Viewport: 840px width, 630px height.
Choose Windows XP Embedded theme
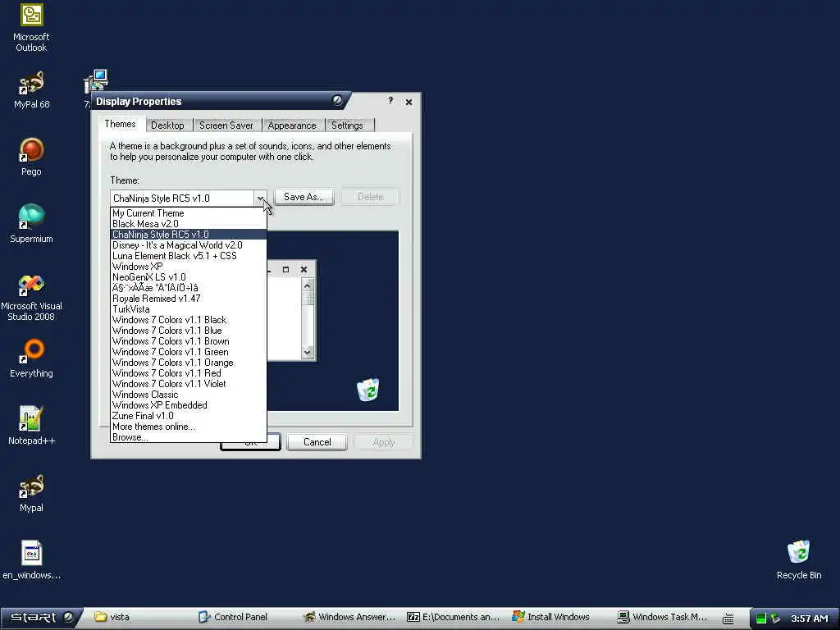pyautogui.click(x=189, y=405)
